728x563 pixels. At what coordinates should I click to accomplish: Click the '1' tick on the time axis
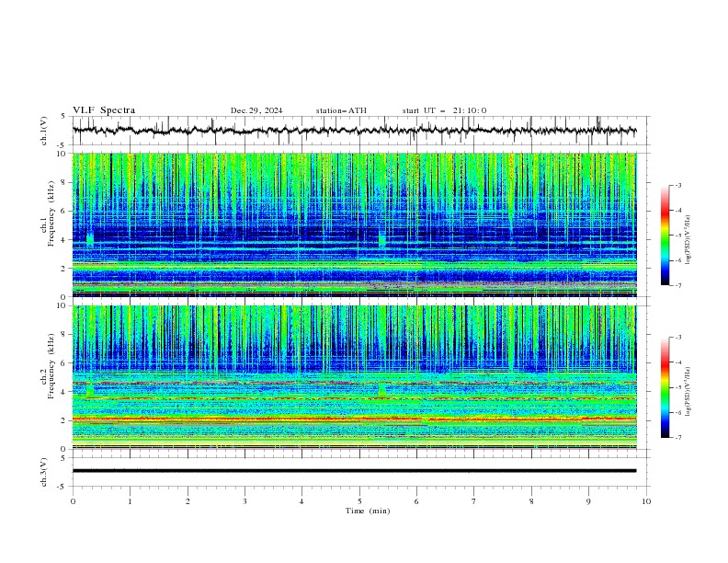coord(130,501)
